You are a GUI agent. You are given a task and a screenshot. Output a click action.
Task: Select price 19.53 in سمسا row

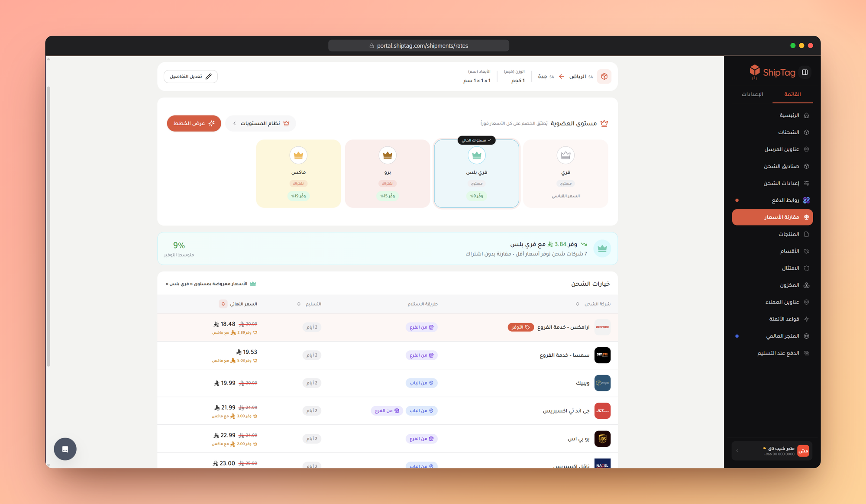247,352
